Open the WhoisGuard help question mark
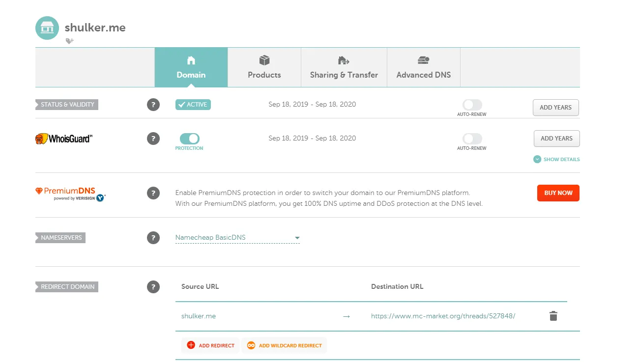 tap(153, 139)
